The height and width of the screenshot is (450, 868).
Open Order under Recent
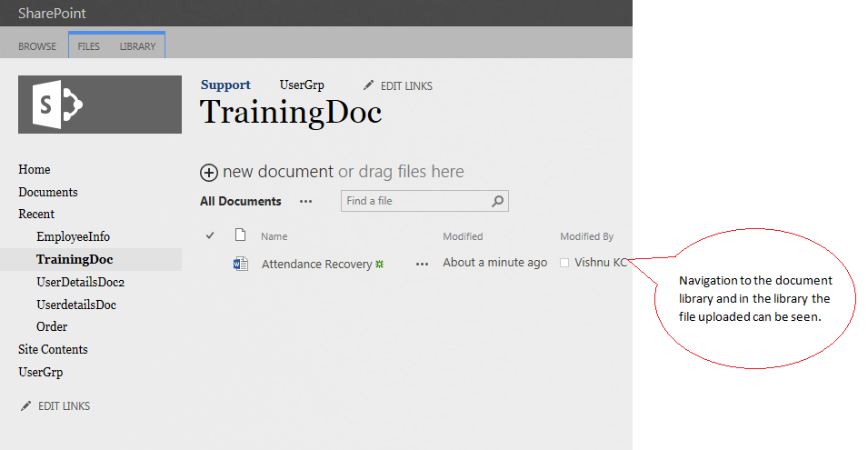click(52, 327)
